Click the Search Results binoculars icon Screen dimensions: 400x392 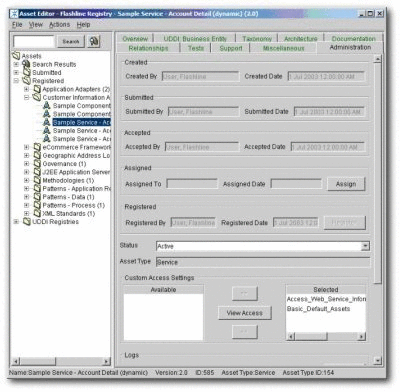coord(26,64)
